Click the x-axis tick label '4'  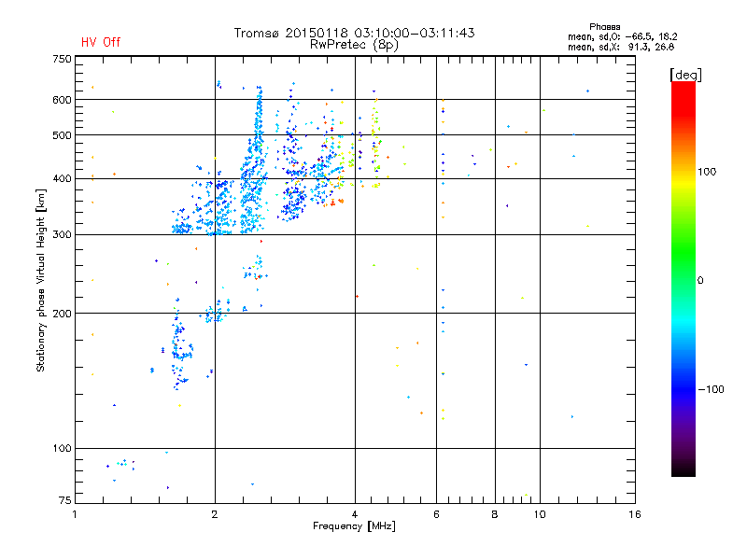pos(355,514)
